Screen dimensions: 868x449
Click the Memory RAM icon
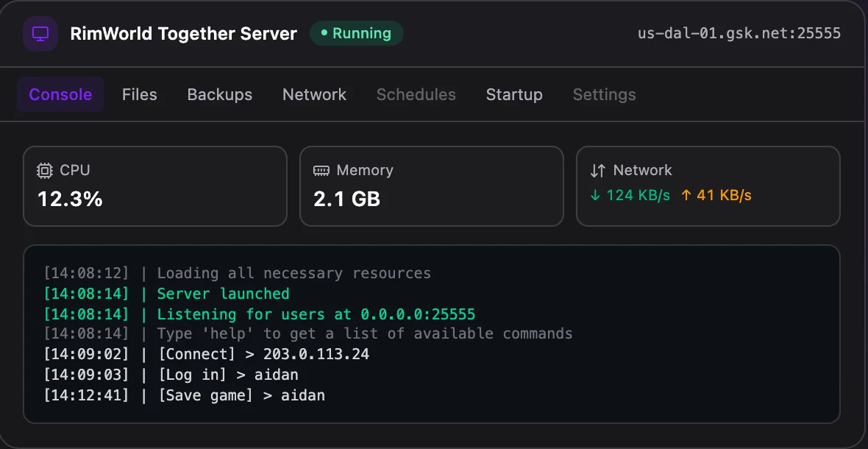(x=321, y=170)
